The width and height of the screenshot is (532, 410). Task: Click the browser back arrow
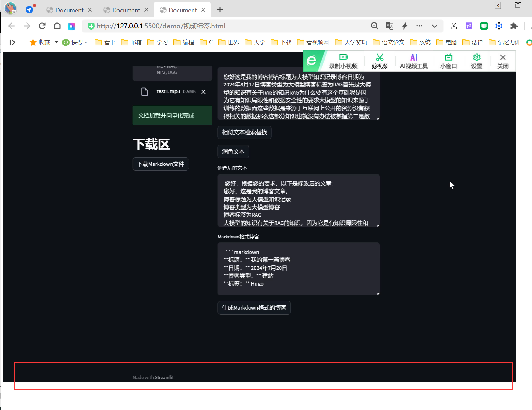pyautogui.click(x=12, y=26)
